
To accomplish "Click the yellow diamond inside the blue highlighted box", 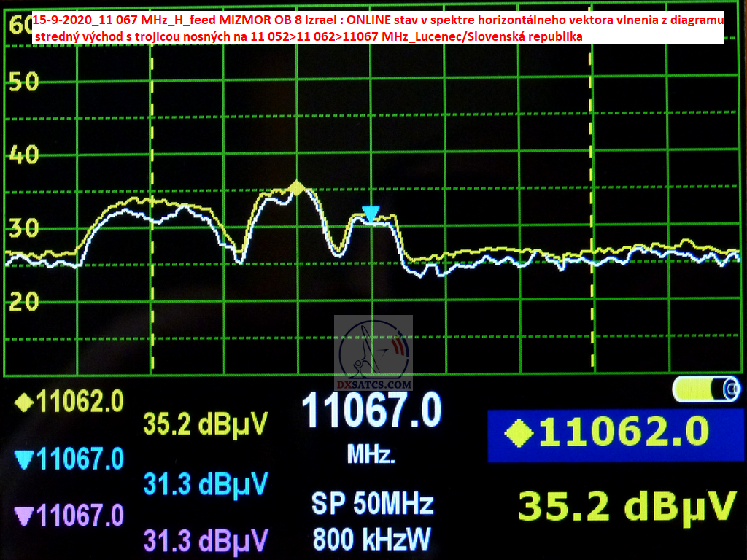I will click(x=520, y=434).
